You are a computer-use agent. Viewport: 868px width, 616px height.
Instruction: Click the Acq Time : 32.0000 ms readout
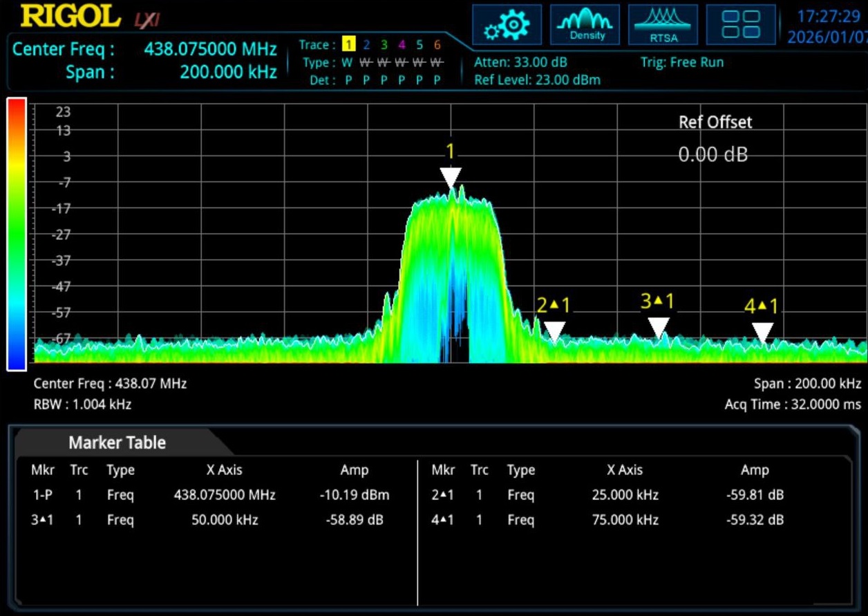pos(793,404)
